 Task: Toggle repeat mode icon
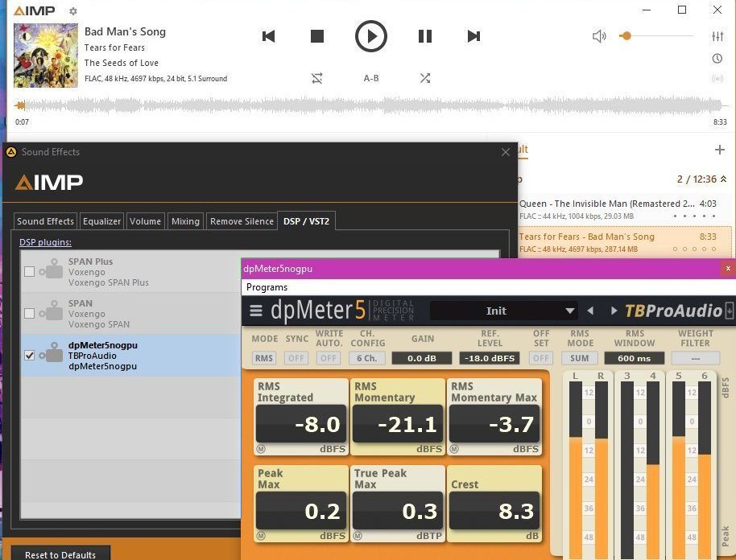click(x=316, y=78)
